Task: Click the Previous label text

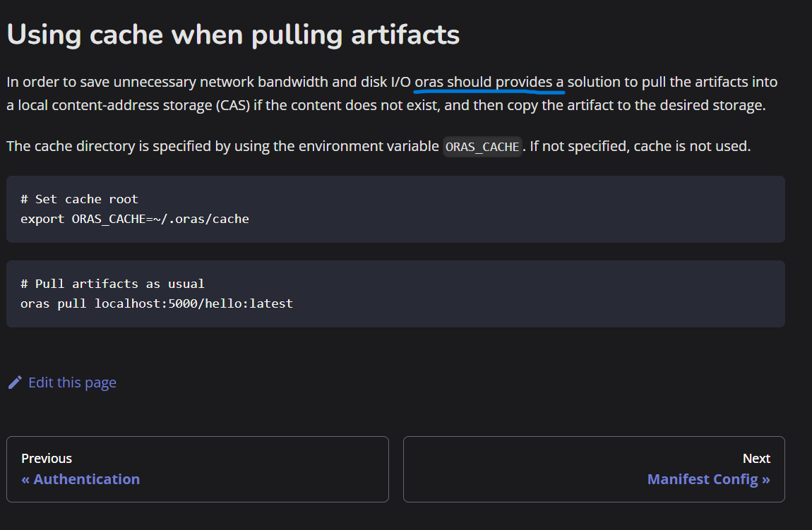Action: 46,458
